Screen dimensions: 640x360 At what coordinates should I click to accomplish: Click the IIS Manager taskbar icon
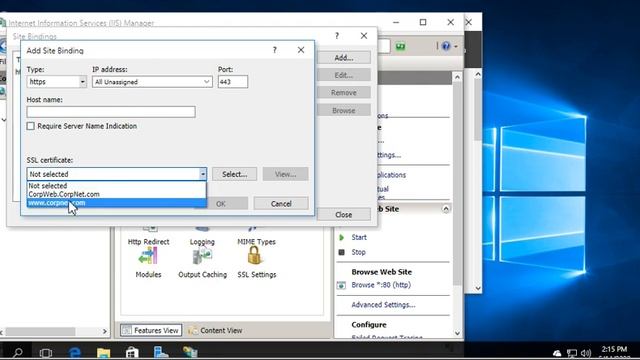pos(190,353)
